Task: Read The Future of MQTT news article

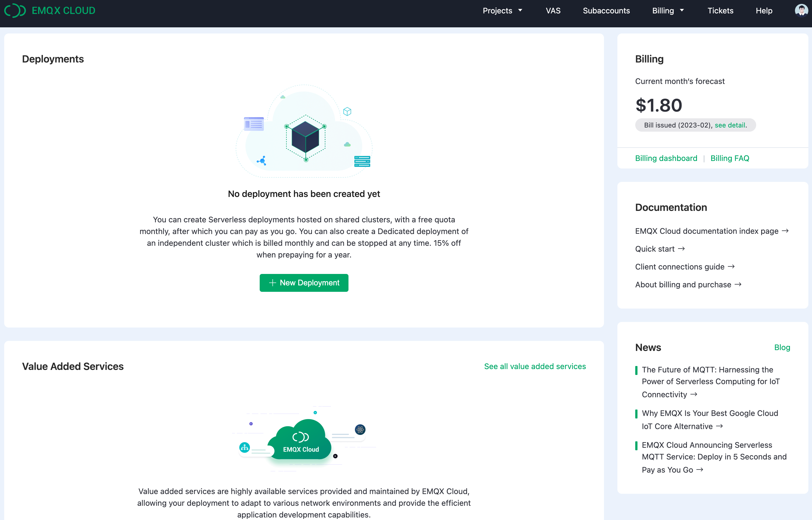Action: [711, 382]
